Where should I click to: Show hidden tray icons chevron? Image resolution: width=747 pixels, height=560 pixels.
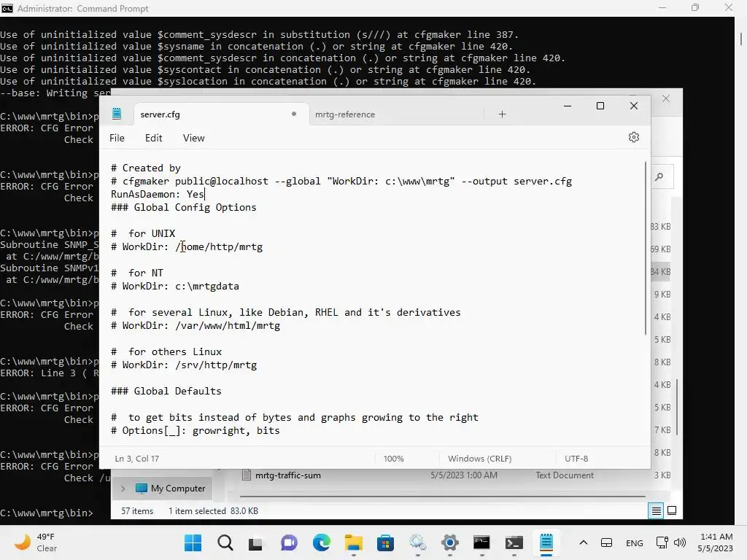583,542
